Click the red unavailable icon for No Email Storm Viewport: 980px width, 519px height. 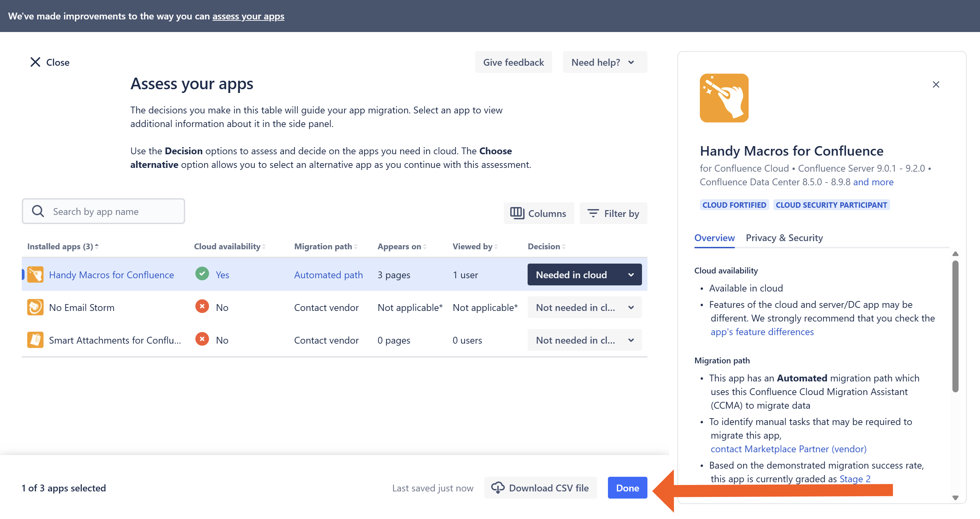202,306
